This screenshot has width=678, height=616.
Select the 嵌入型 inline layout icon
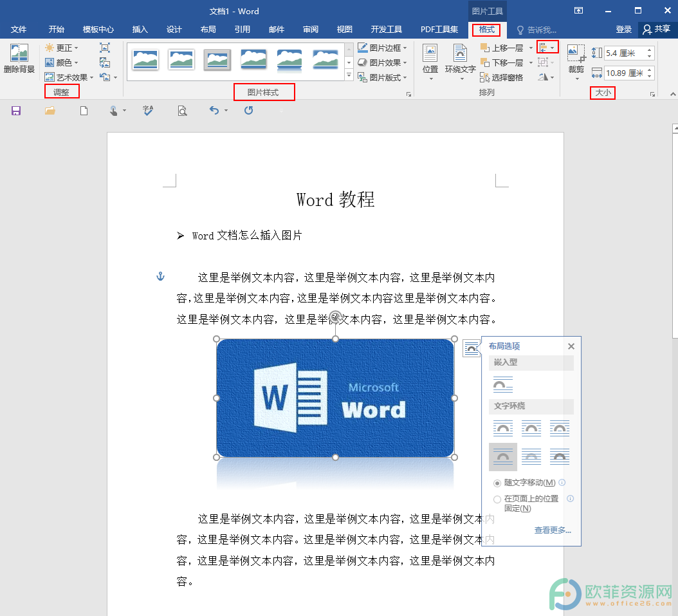click(503, 384)
